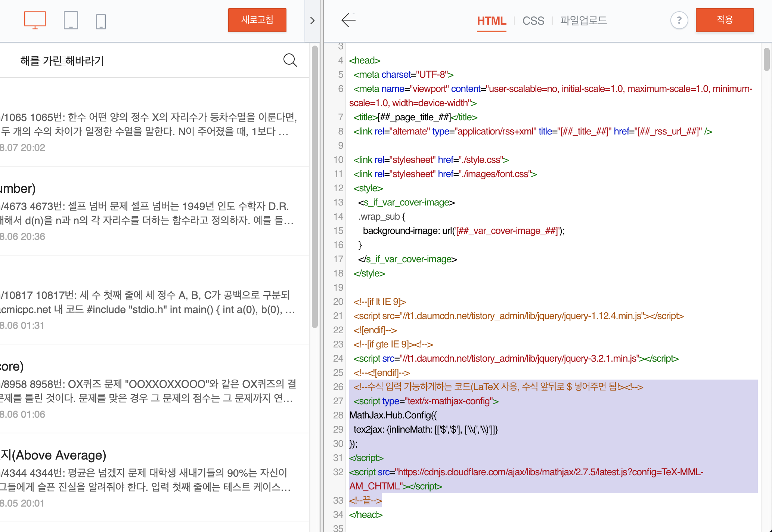The height and width of the screenshot is (532, 772).
Task: Place cursor on MathJax.Hub.Config code line
Action: [393, 415]
